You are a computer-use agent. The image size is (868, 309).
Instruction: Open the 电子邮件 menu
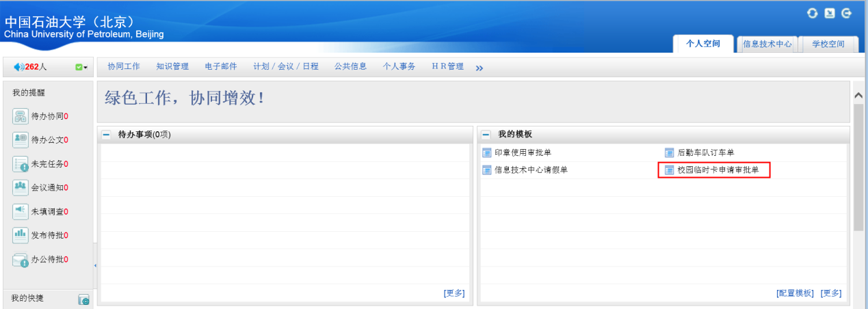(x=221, y=66)
